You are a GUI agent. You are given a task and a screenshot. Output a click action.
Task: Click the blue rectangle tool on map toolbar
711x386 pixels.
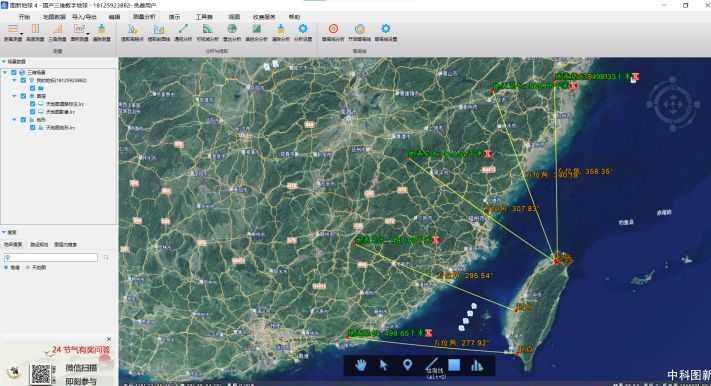point(454,365)
